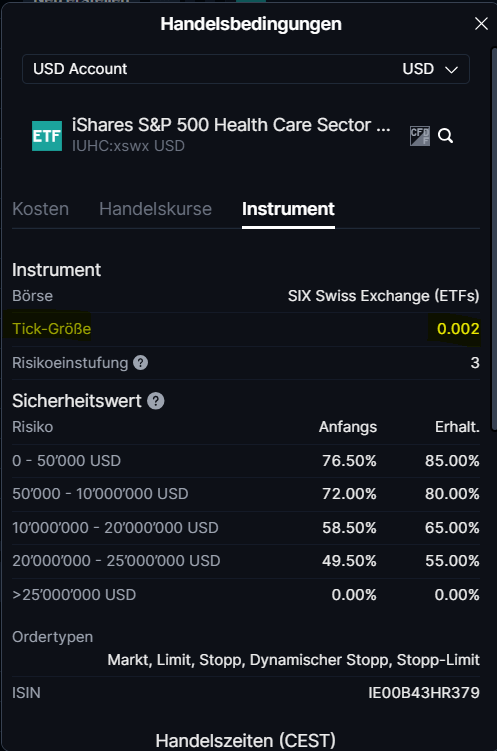
Task: Open the USD Account dropdown
Action: point(246,69)
